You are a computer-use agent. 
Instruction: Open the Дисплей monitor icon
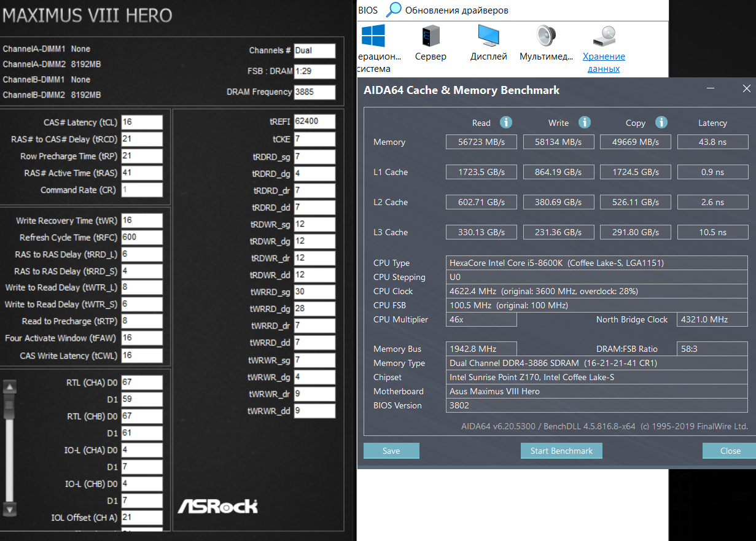[x=489, y=36]
